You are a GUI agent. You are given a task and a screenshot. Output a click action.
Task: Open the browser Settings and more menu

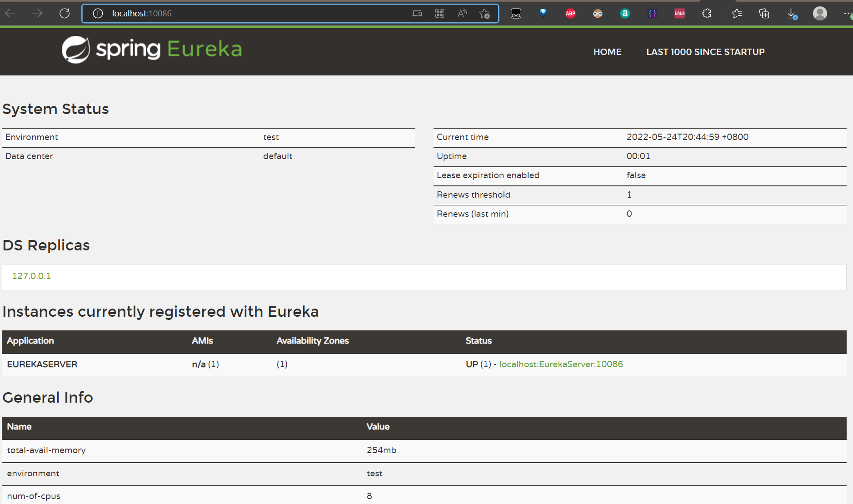tap(847, 14)
